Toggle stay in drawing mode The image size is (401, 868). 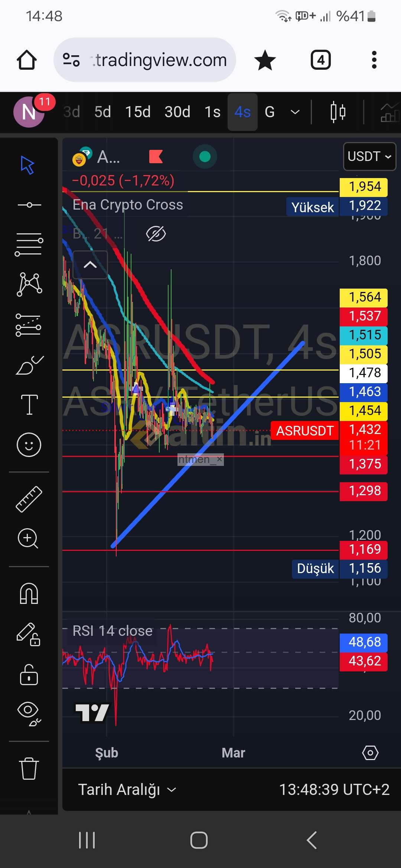[x=29, y=634]
